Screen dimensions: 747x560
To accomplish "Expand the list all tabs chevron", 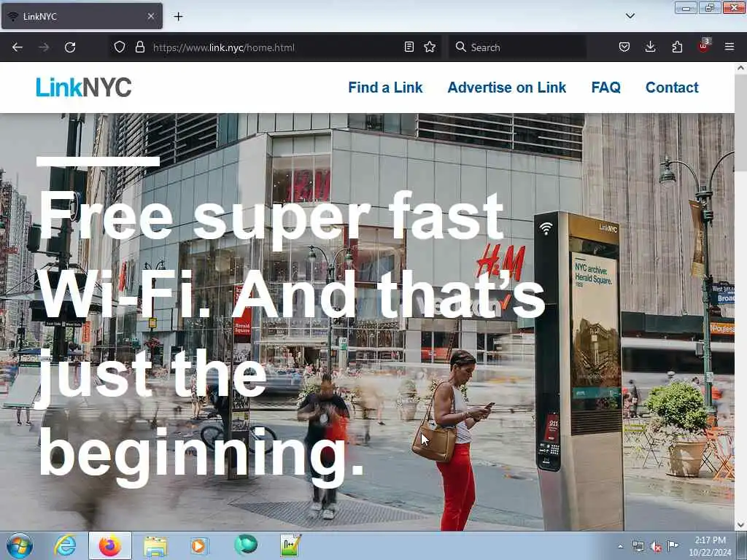I will click(x=630, y=16).
